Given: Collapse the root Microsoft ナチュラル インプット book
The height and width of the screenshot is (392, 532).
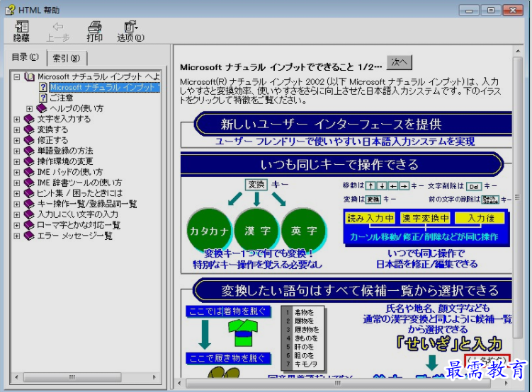Looking at the screenshot, I should pyautogui.click(x=16, y=77).
